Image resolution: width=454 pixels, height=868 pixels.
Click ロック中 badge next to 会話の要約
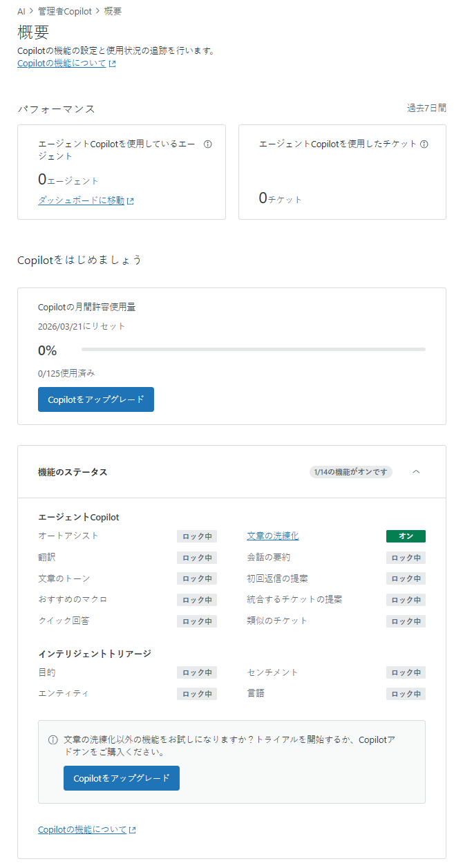[x=406, y=558]
